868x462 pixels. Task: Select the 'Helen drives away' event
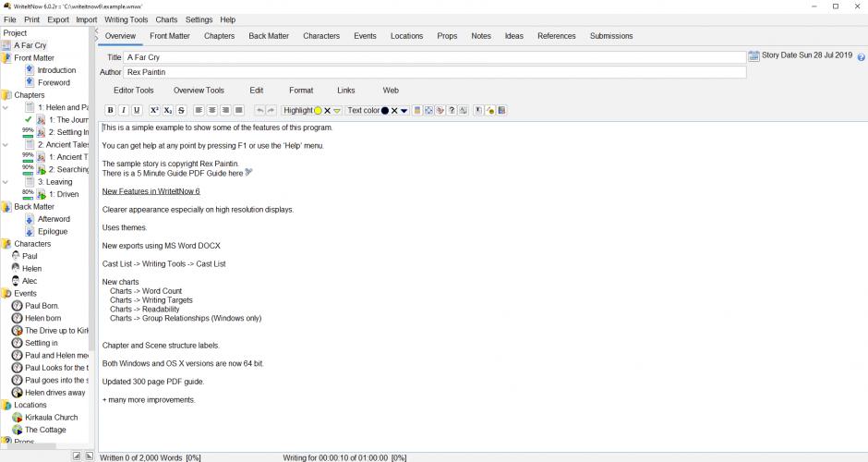(x=54, y=393)
